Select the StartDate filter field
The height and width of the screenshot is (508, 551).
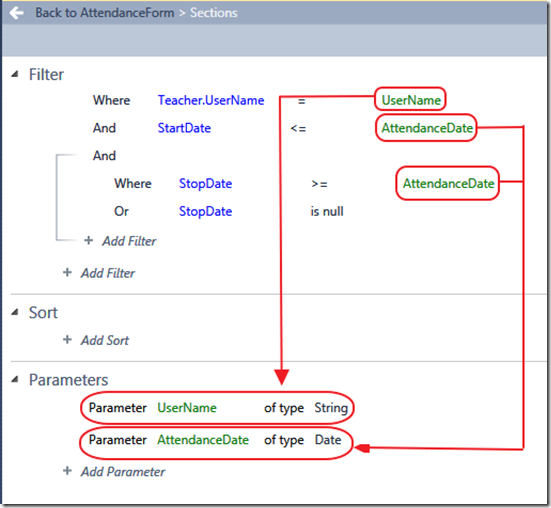tap(184, 128)
